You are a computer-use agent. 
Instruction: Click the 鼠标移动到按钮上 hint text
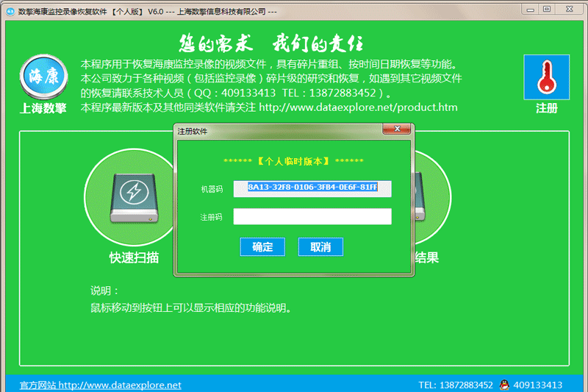(x=191, y=307)
